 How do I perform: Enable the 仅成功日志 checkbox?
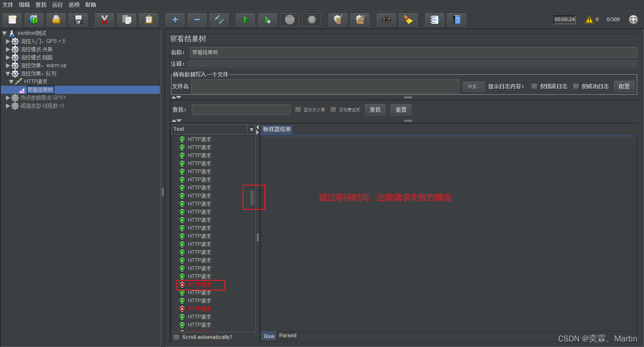576,86
